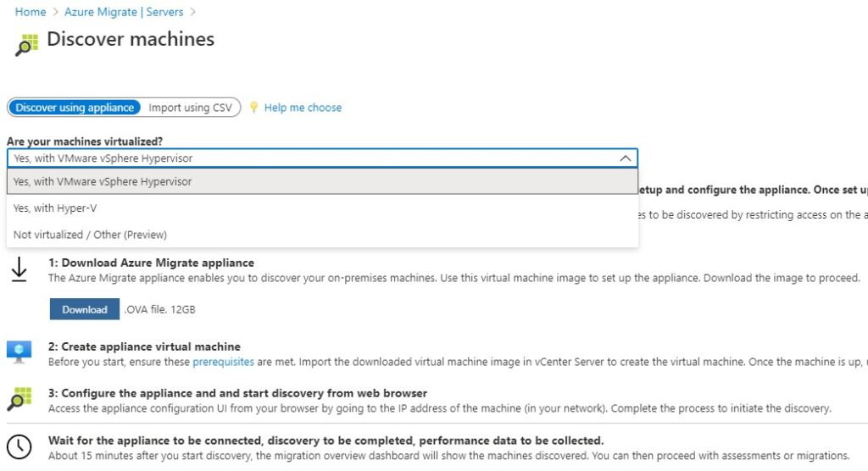
Task: Go to Home in the breadcrumb
Action: pyautogui.click(x=31, y=12)
